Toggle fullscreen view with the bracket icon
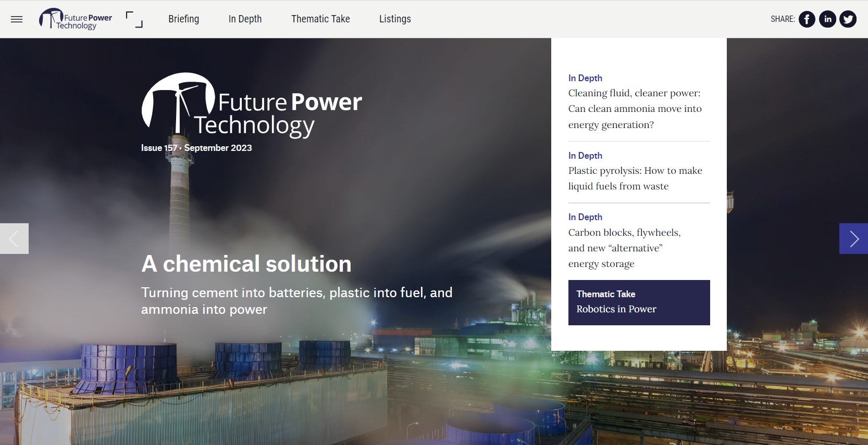 tap(134, 19)
